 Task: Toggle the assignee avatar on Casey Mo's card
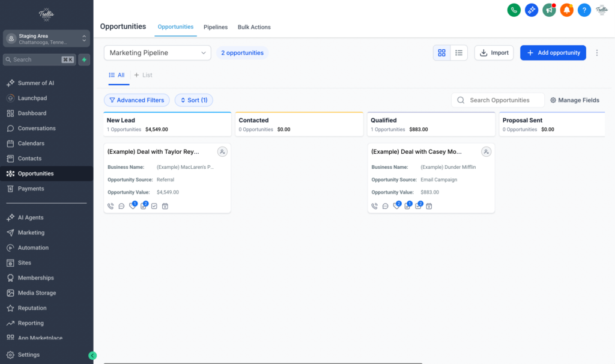[x=486, y=152]
